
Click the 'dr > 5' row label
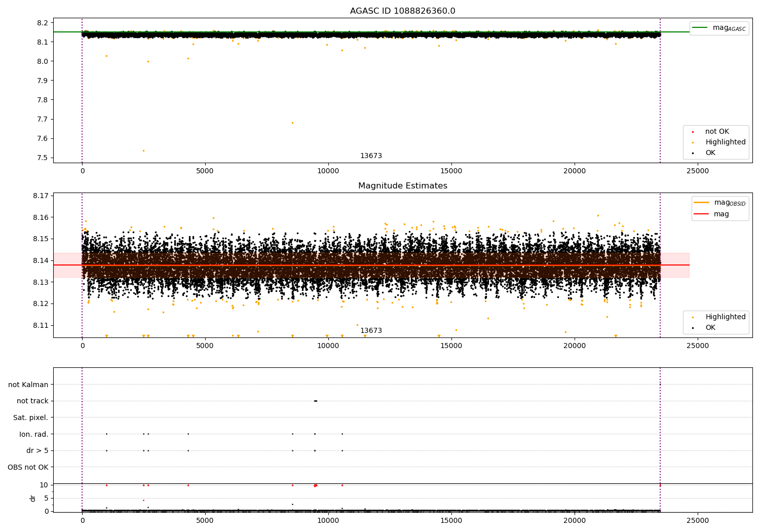click(37, 451)
